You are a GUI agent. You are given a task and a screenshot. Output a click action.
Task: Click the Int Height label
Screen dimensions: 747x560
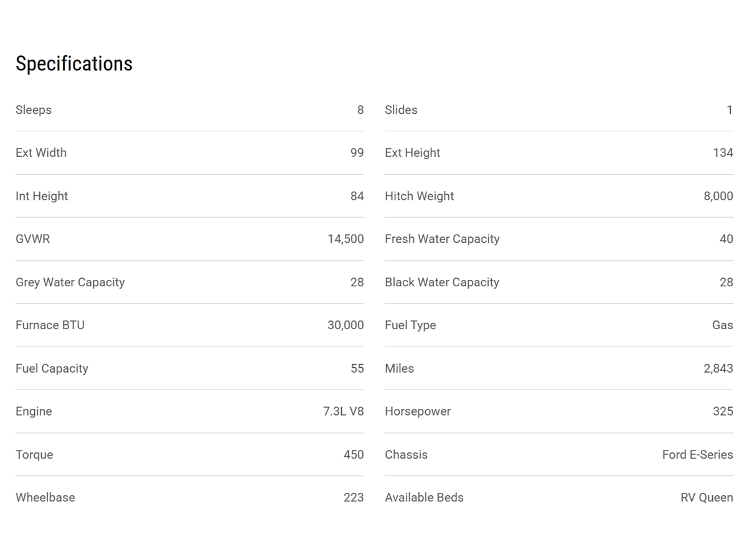[42, 196]
